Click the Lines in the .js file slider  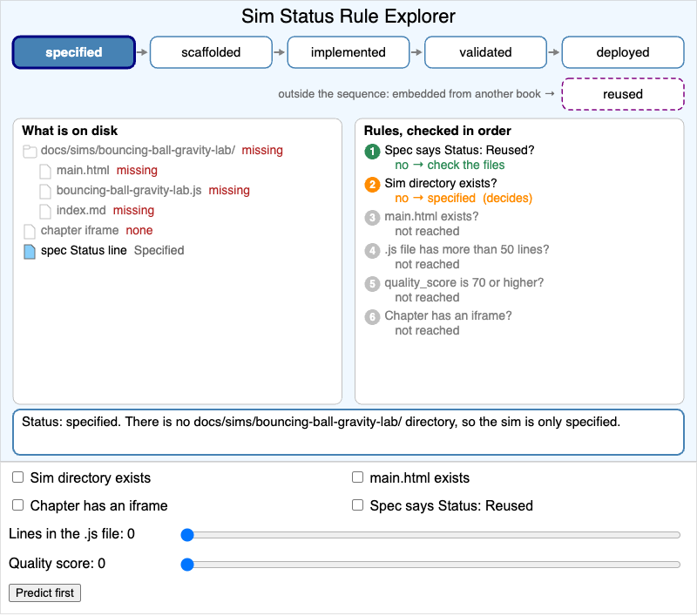(x=430, y=535)
